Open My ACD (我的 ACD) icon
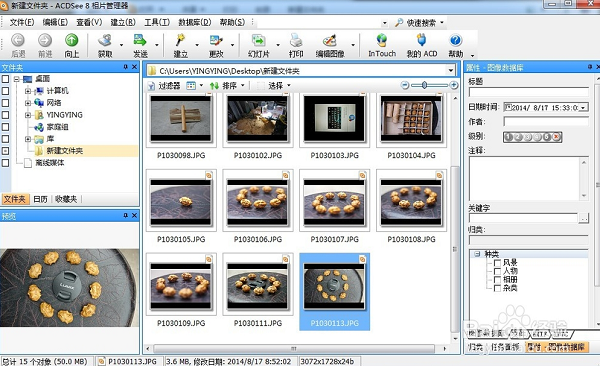The image size is (600, 366). pyautogui.click(x=422, y=41)
